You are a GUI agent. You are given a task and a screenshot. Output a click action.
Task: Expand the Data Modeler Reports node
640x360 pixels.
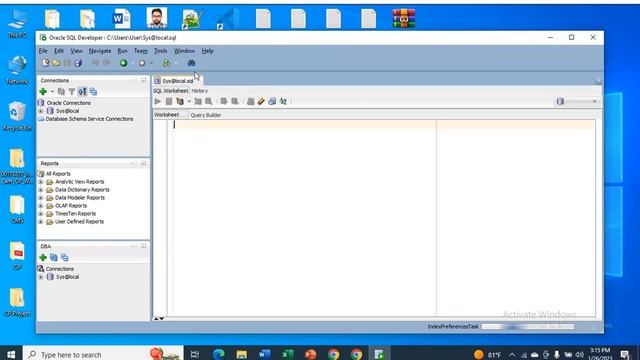coord(40,198)
